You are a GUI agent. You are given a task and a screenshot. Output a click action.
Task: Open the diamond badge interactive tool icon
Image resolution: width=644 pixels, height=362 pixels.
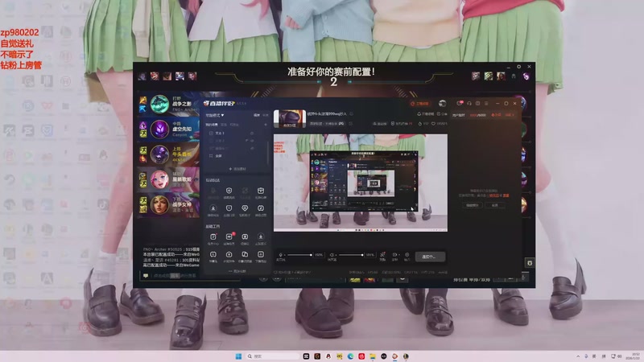(x=245, y=210)
